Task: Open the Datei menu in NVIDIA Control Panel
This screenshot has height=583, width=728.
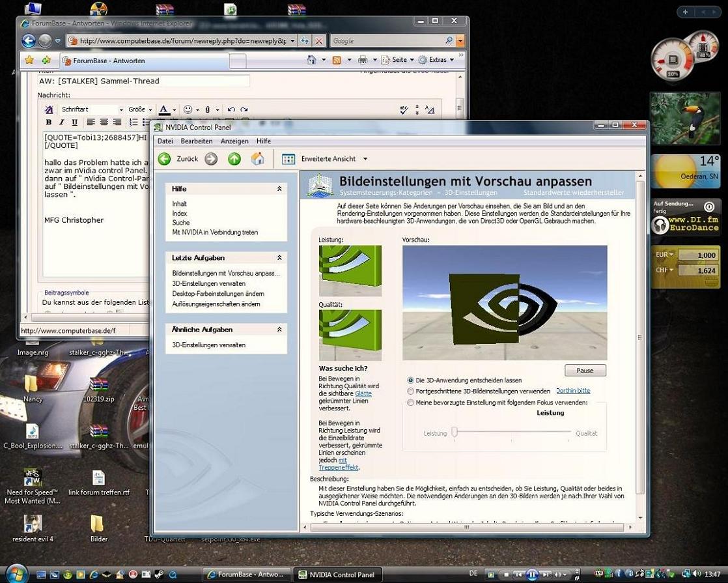Action: 165,141
